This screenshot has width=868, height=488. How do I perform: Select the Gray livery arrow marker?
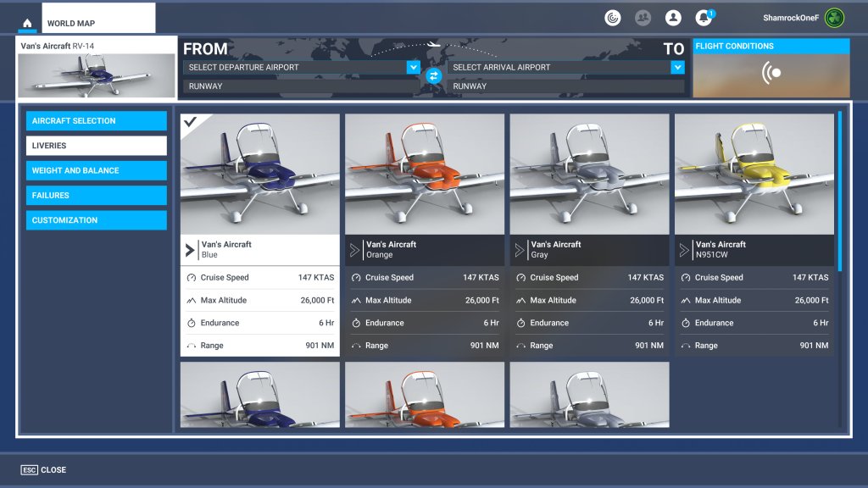(x=519, y=250)
